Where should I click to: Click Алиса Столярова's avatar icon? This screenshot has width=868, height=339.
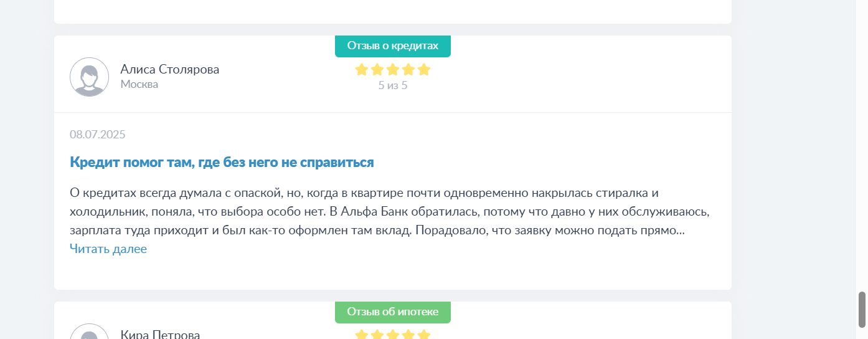[90, 77]
